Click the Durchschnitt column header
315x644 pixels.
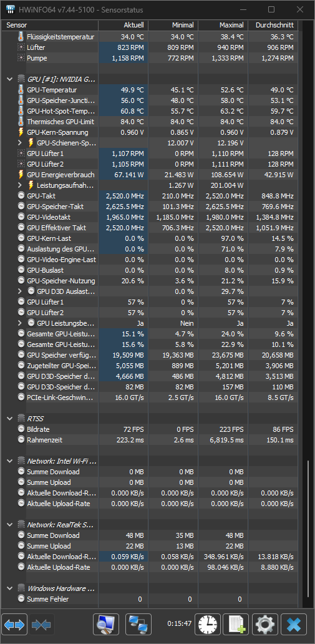[273, 26]
